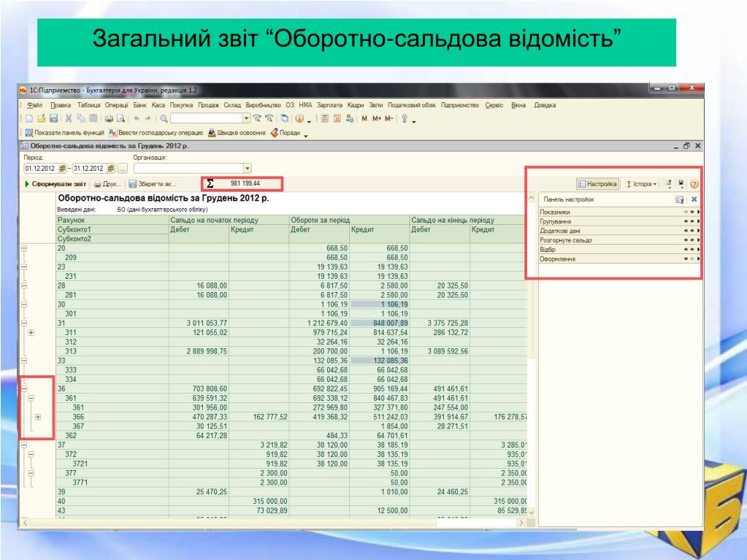Open the Зарплата menu
Screen dimensions: 747x560
pyautogui.click(x=329, y=105)
